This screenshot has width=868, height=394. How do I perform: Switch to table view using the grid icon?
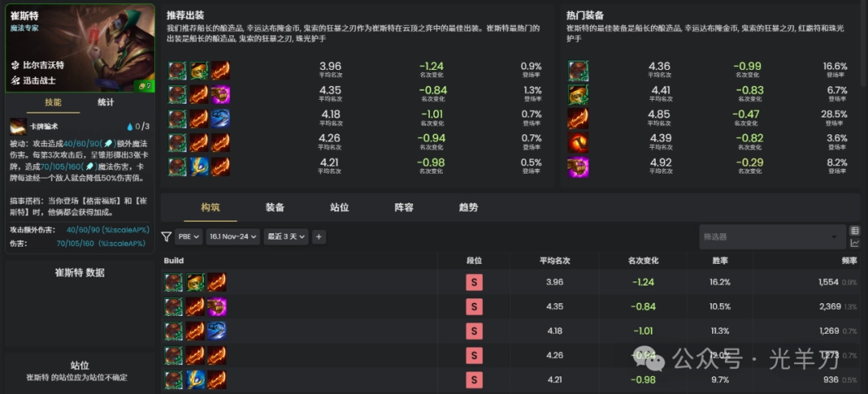(x=854, y=232)
